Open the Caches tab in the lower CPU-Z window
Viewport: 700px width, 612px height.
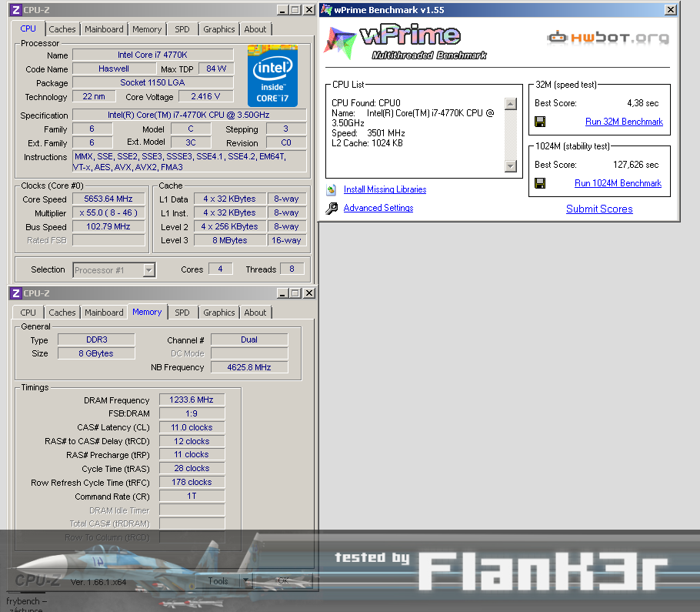click(x=62, y=313)
